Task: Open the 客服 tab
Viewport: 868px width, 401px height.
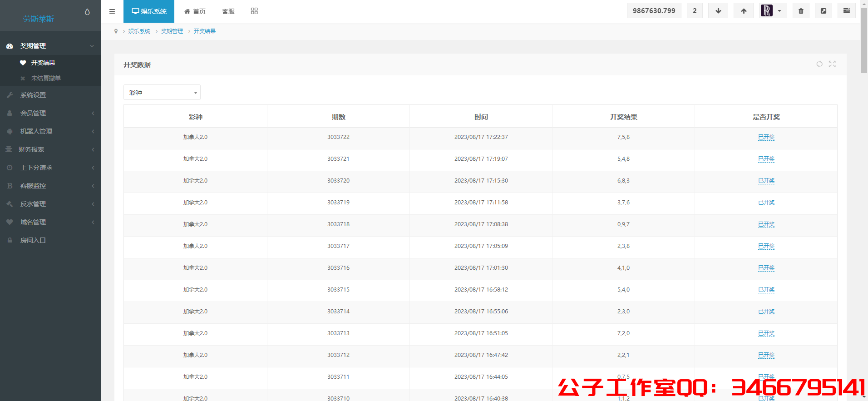Action: click(228, 11)
